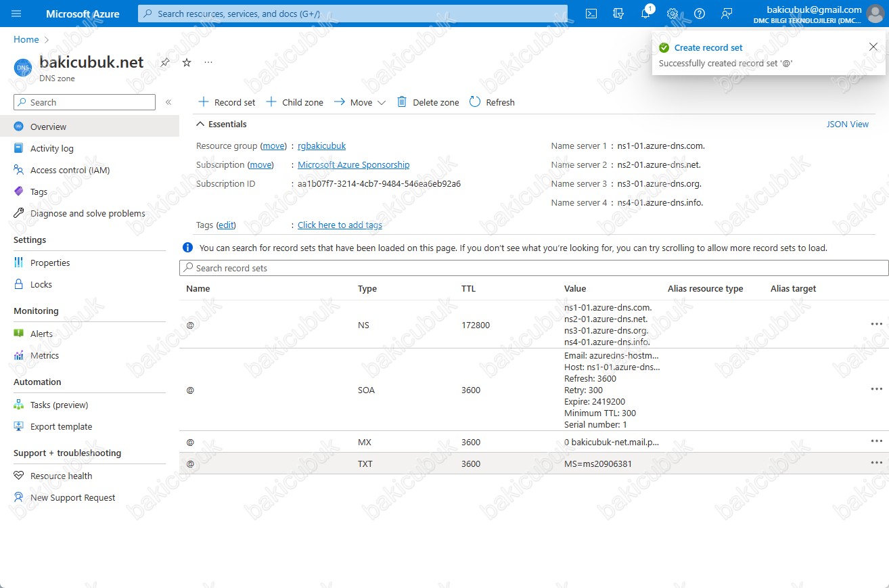This screenshot has height=588, width=889.
Task: Edit tags via the edit link
Action: pos(226,225)
